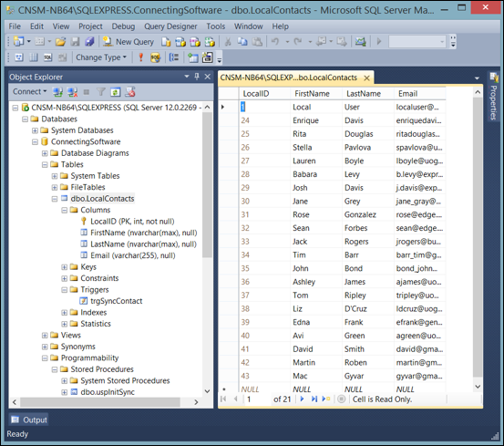Close the Object Explorer panel
The image size is (504, 446).
tap(207, 77)
